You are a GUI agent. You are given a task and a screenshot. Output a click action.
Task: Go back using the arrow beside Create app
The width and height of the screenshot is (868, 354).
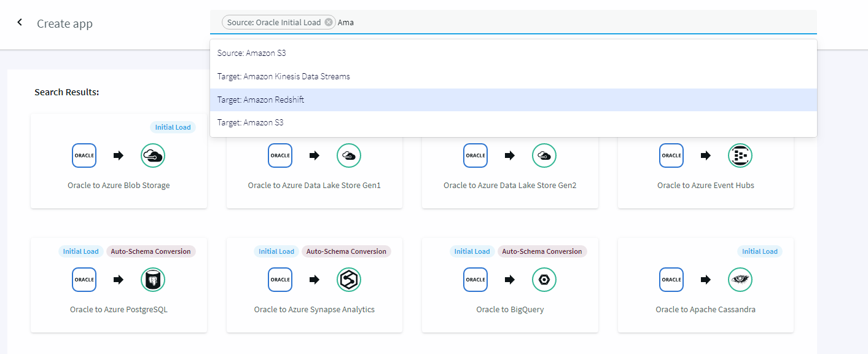tap(20, 22)
